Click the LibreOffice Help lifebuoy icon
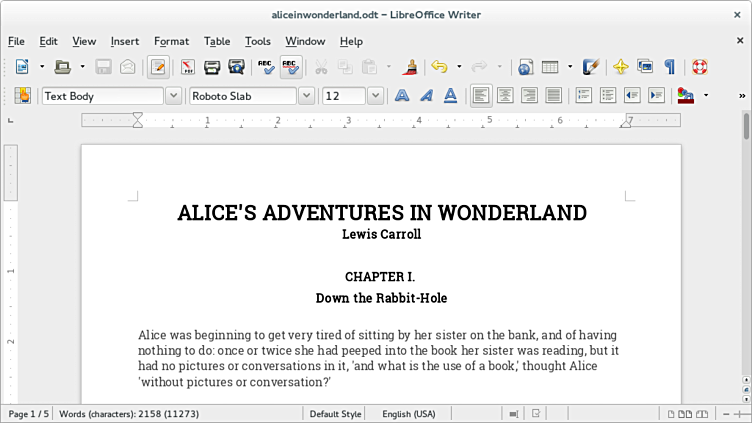 pos(699,67)
